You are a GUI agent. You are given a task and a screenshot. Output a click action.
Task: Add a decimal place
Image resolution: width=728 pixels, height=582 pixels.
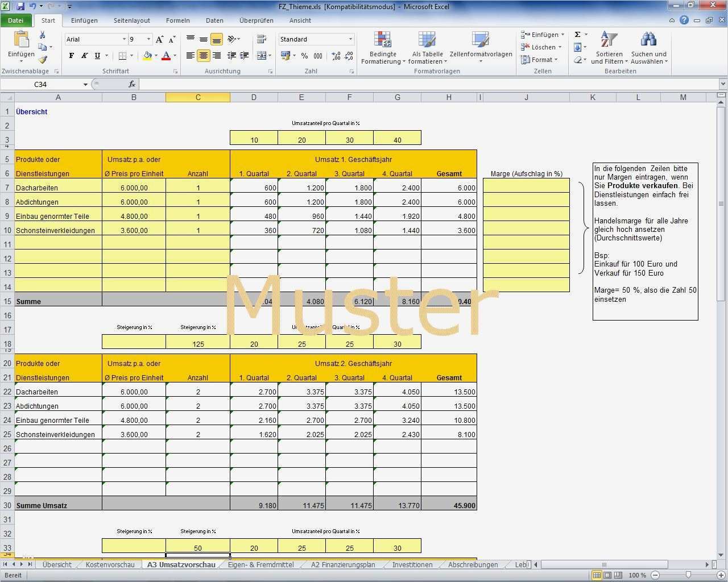336,56
